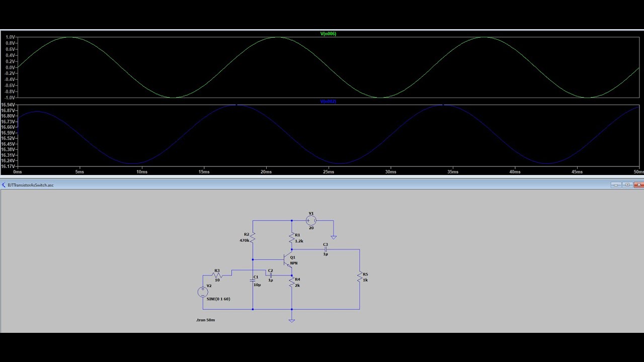Select the R5 load resistor symbol
Viewport: 644px width, 362px height.
coord(360,277)
